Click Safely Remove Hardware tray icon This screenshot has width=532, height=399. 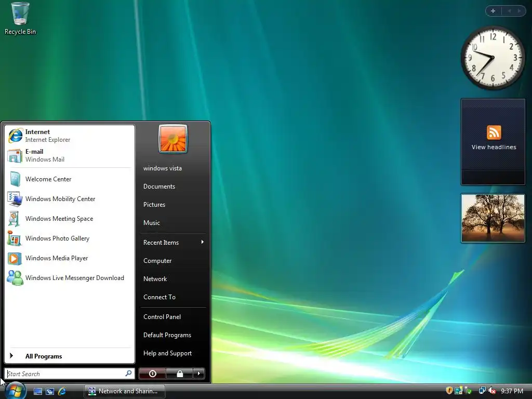tap(468, 391)
